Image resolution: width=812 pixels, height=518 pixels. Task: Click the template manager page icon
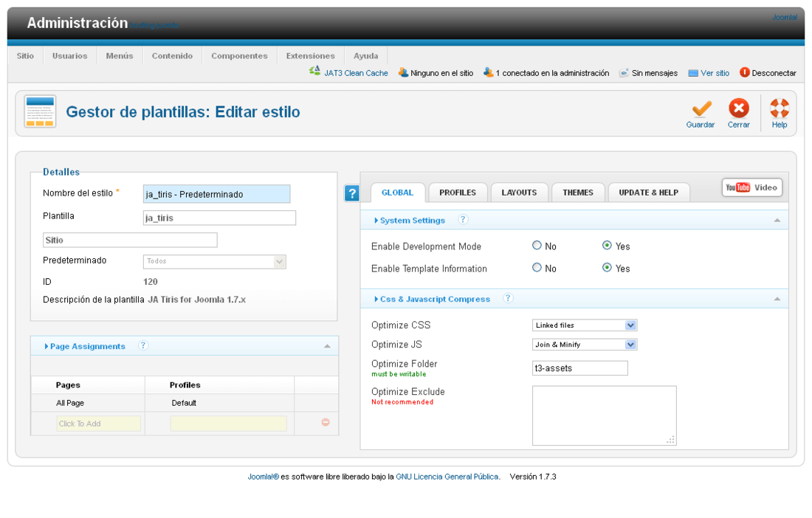pos(41,111)
